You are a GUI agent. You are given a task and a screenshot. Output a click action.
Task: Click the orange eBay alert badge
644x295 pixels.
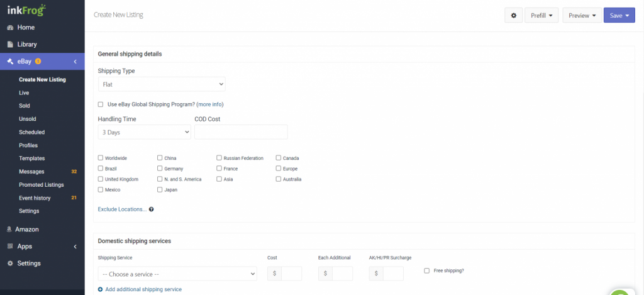tap(38, 62)
